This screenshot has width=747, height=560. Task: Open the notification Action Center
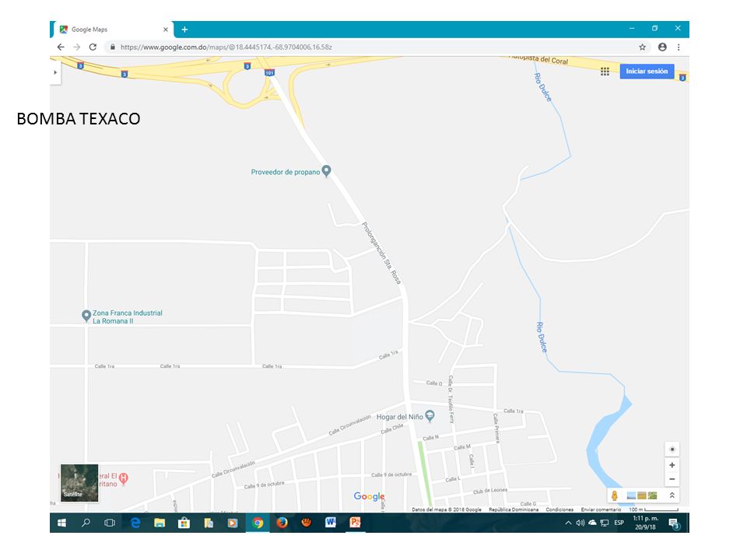point(674,523)
